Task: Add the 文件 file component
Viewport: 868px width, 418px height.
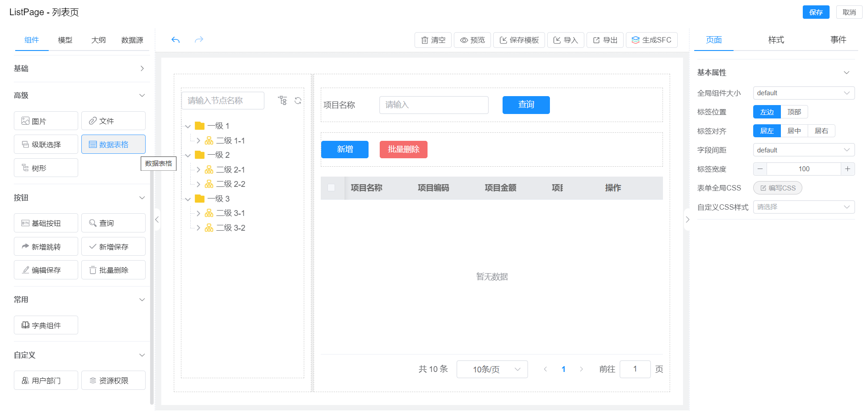Action: coord(113,121)
